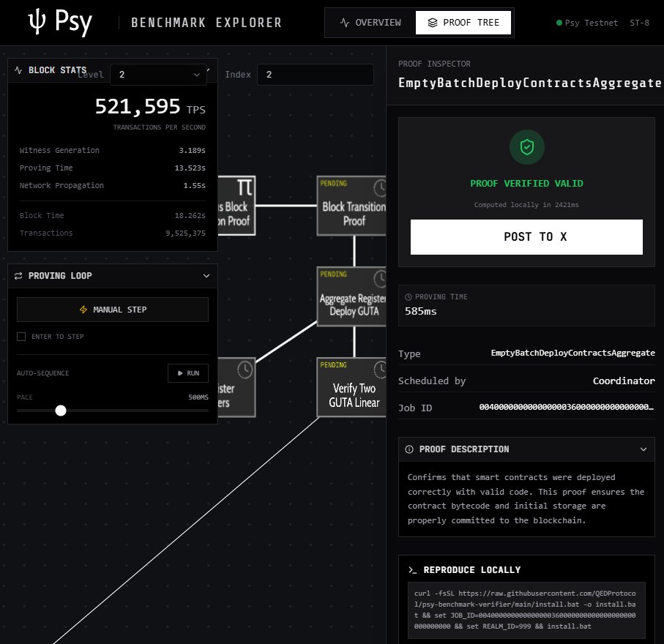Click the Manual Step button
The height and width of the screenshot is (644, 664).
[x=113, y=310]
